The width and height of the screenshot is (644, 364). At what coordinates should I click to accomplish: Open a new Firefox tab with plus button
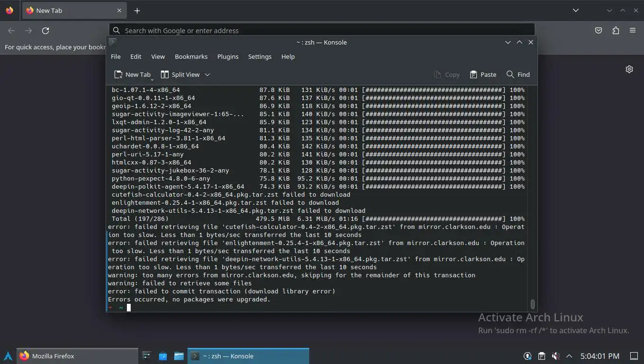tap(137, 10)
